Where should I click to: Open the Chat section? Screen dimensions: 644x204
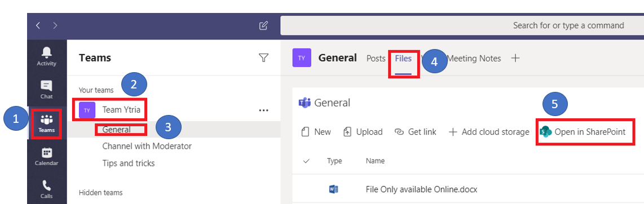pyautogui.click(x=47, y=90)
